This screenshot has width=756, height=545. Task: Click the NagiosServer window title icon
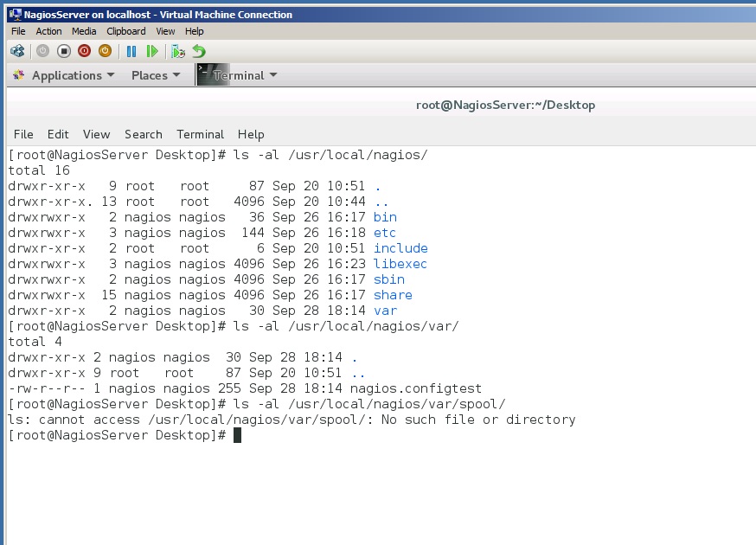[16, 15]
